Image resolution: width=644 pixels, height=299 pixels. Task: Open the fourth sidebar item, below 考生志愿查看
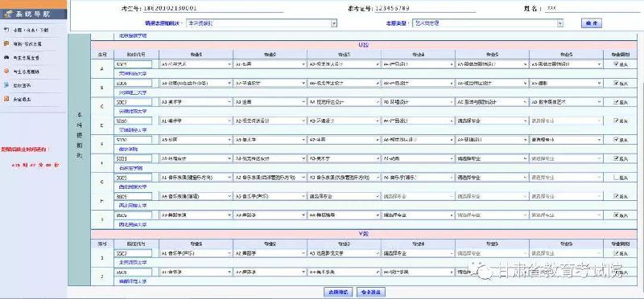click(x=27, y=72)
